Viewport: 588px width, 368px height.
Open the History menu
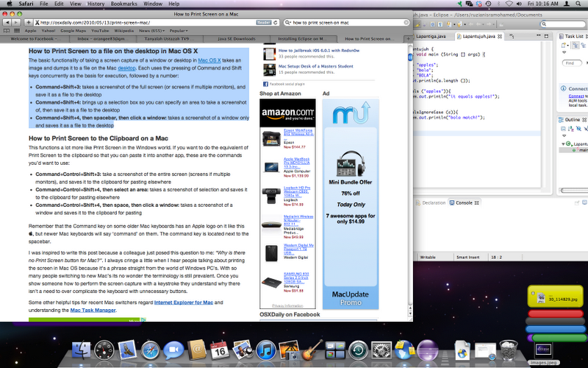96,4
